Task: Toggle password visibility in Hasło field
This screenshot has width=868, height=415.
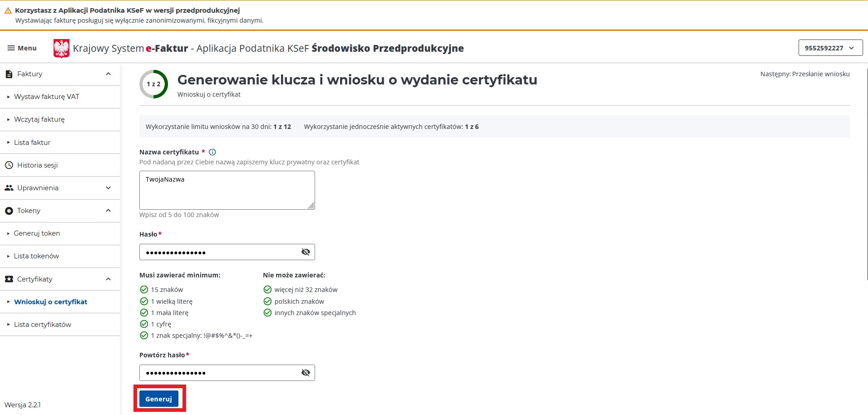Action: click(x=306, y=252)
